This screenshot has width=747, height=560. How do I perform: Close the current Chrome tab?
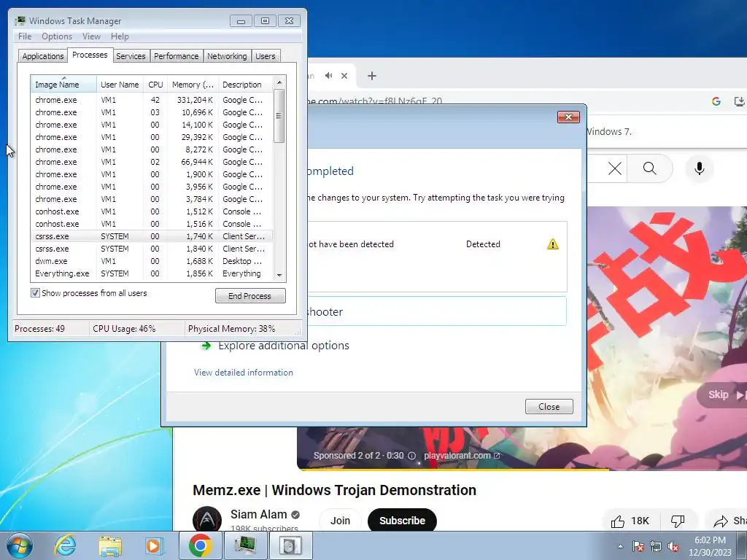[344, 76]
